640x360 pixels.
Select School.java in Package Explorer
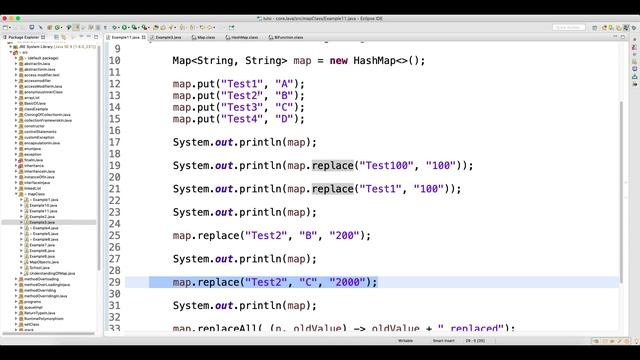(39, 268)
